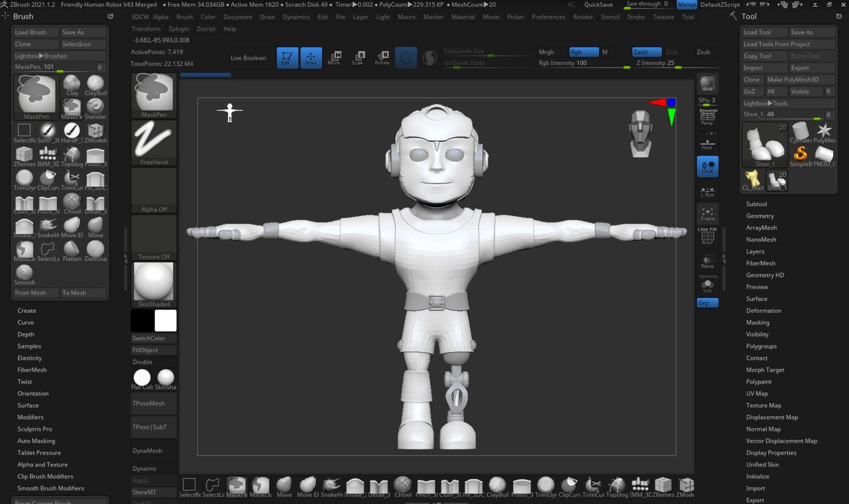The height and width of the screenshot is (504, 849).
Task: Select the Move gizmo mode
Action: pyautogui.click(x=334, y=58)
